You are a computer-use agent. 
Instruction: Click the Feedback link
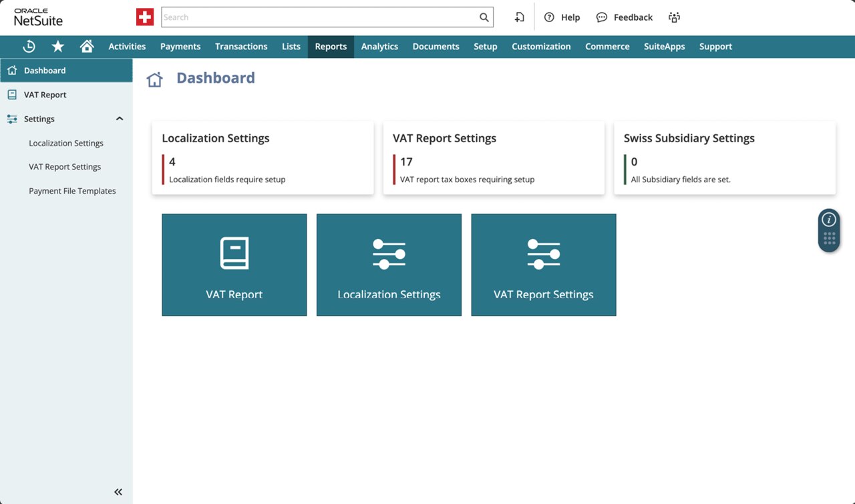pos(625,17)
